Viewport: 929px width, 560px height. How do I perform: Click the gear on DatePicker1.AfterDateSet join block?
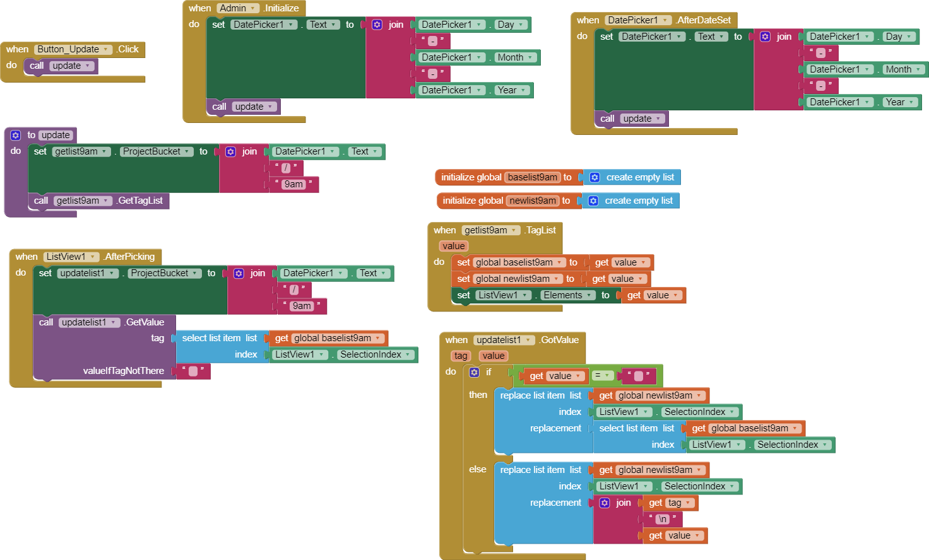coord(764,36)
